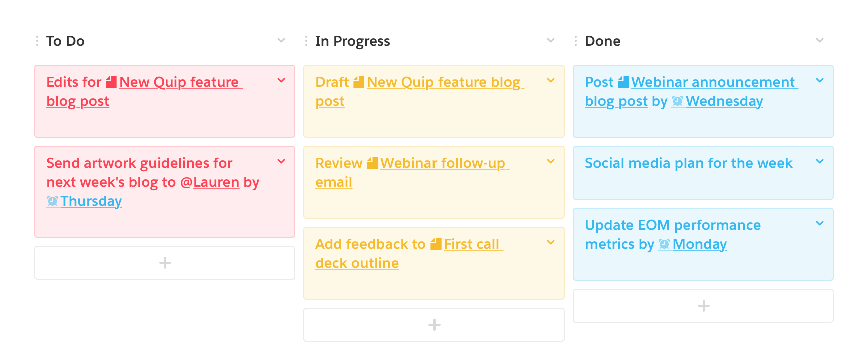Open the Done column dropdown chevron
The height and width of the screenshot is (349, 868).
[820, 40]
